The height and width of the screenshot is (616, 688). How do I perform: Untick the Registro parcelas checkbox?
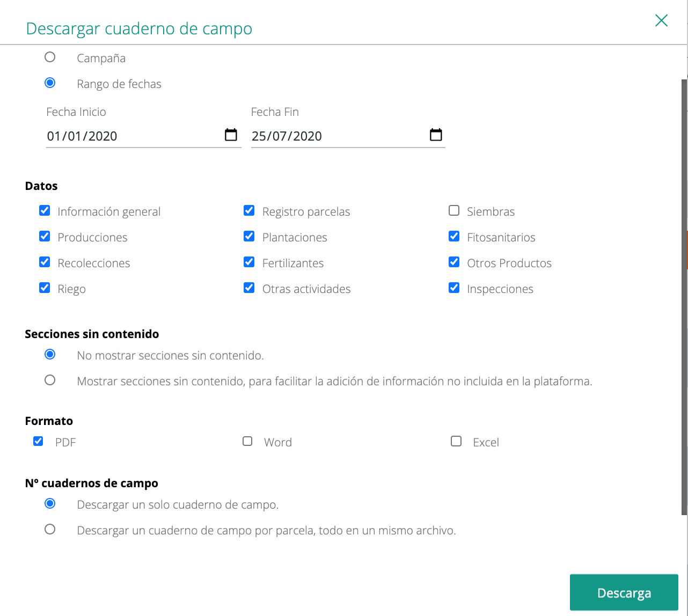(249, 210)
